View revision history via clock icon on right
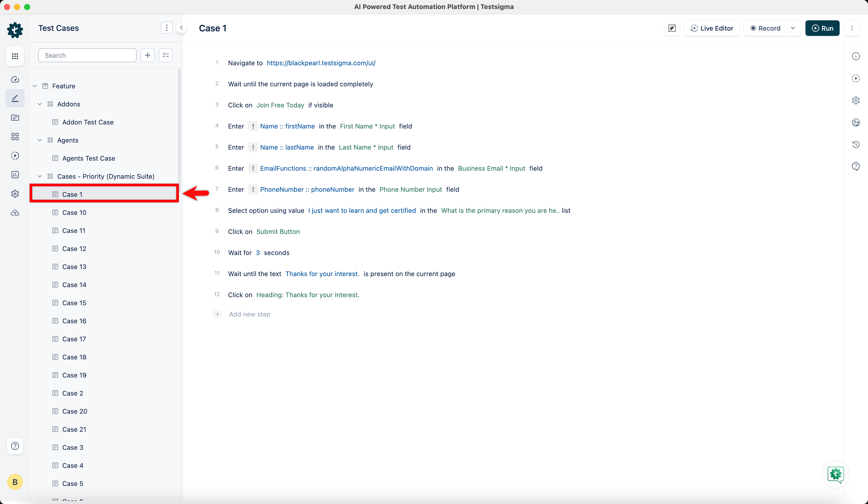Screen dimensions: 868x504 pos(856,144)
